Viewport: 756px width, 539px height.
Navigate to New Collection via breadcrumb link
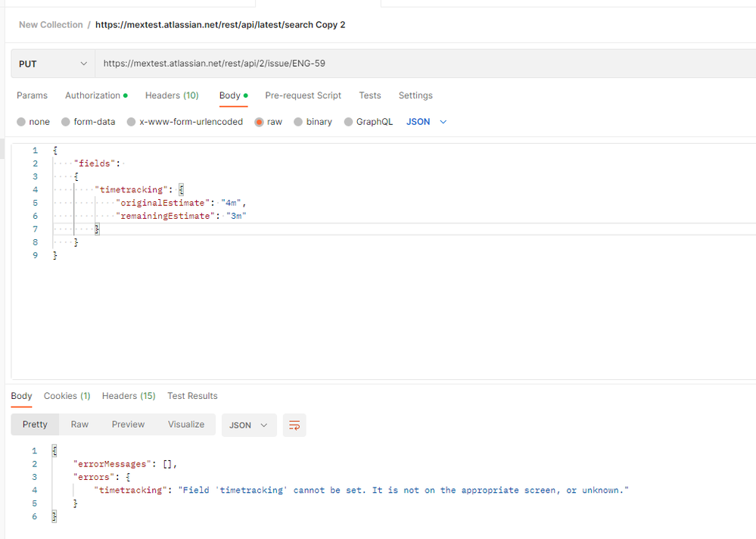[50, 24]
